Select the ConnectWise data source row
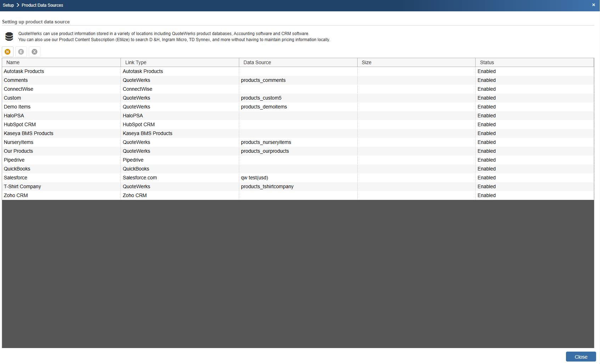This screenshot has width=600, height=364. (298, 89)
